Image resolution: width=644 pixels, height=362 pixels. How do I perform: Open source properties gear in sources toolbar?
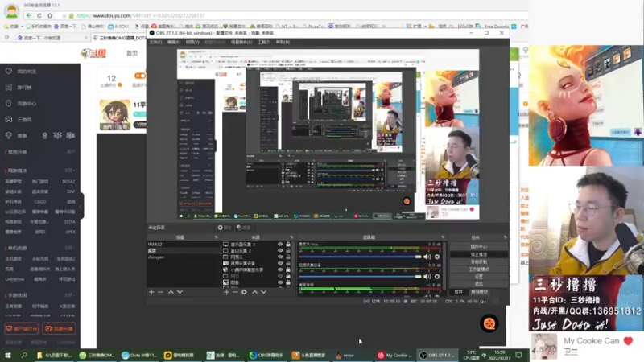tap(244, 292)
